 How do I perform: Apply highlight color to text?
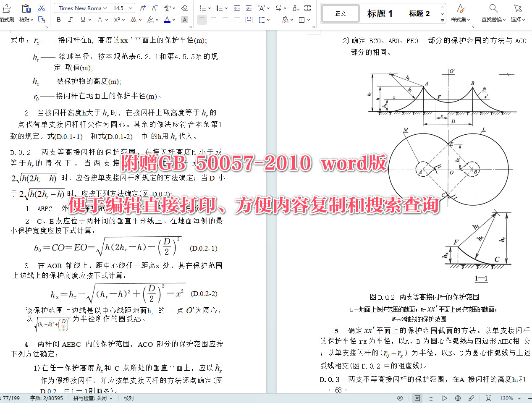150,20
